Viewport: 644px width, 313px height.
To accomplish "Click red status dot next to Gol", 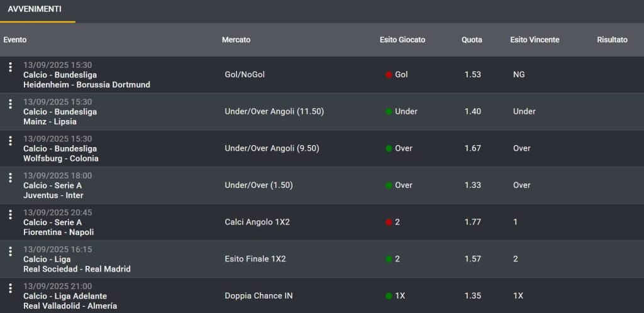I will coord(389,75).
